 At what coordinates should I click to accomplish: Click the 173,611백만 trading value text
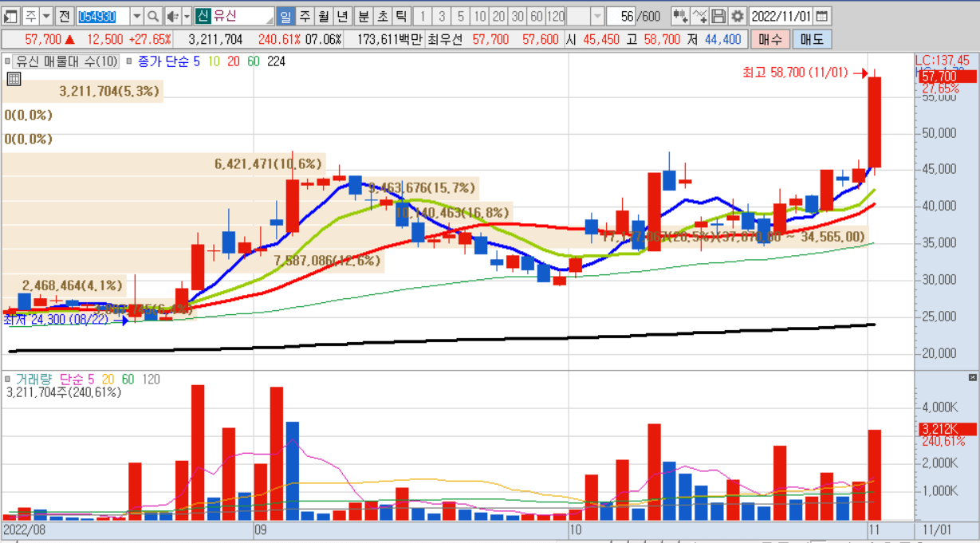pyautogui.click(x=390, y=39)
